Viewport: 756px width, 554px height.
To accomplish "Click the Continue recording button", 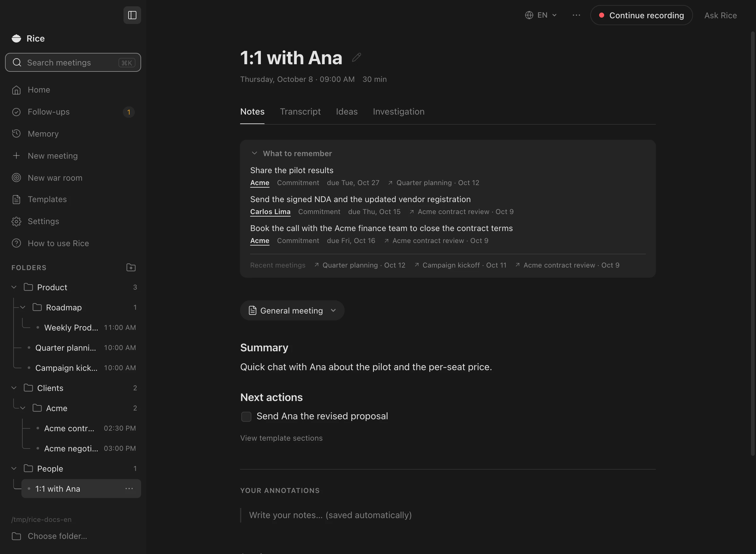I will pyautogui.click(x=641, y=15).
